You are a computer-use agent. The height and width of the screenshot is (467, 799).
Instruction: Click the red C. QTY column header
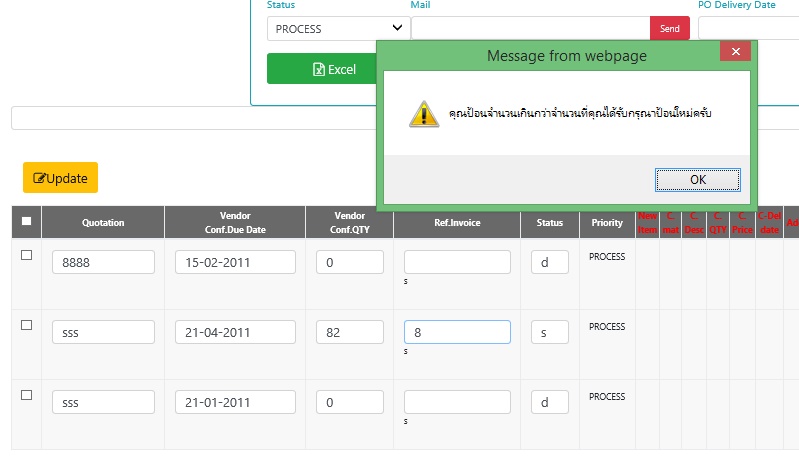click(x=717, y=223)
